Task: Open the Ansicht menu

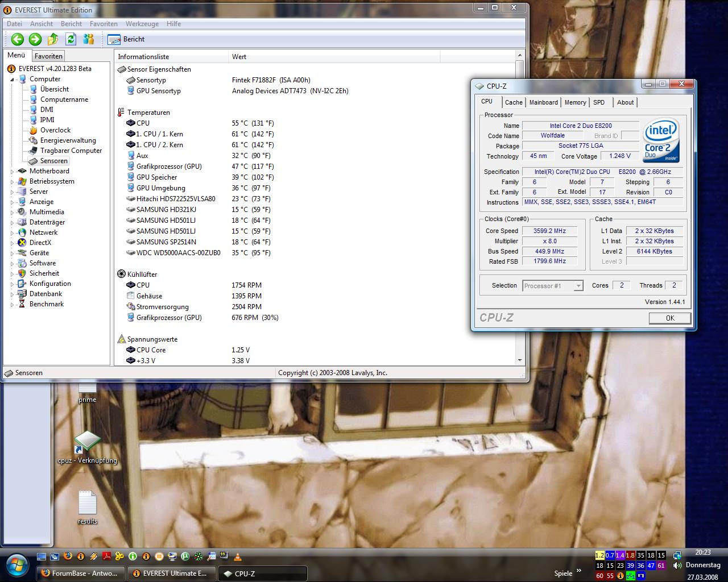Action: (x=42, y=24)
